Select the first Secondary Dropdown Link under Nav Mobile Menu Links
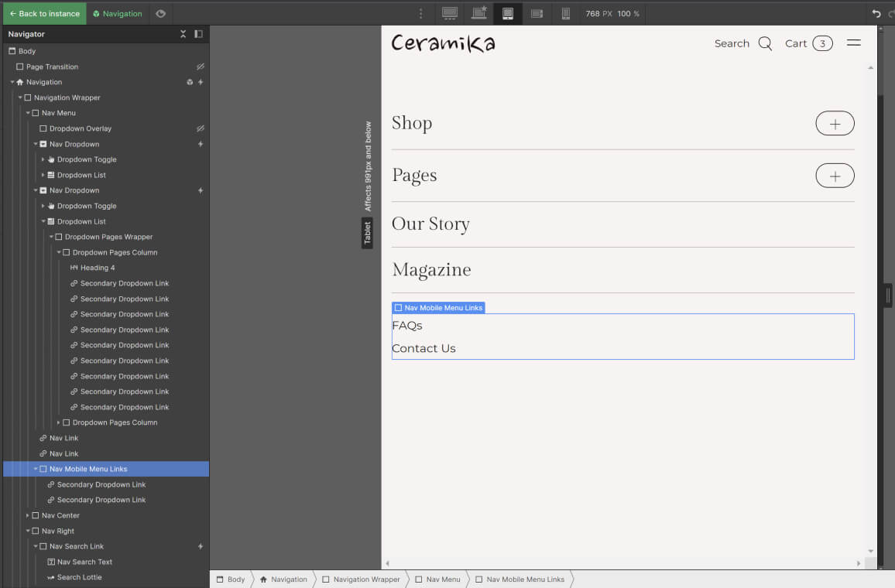The height and width of the screenshot is (588, 895). [97, 485]
